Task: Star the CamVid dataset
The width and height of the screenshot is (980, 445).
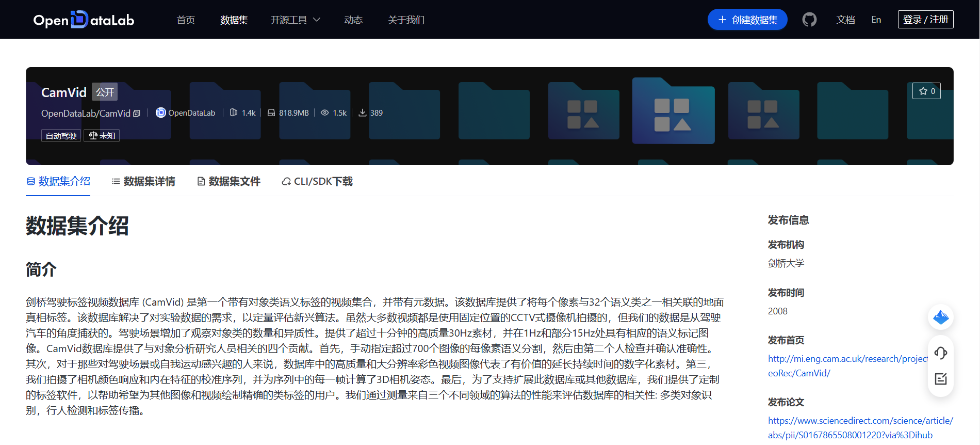Action: click(926, 91)
